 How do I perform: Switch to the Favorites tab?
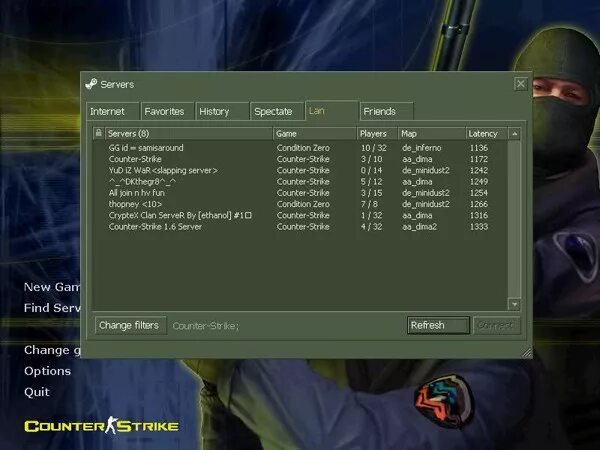[167, 111]
